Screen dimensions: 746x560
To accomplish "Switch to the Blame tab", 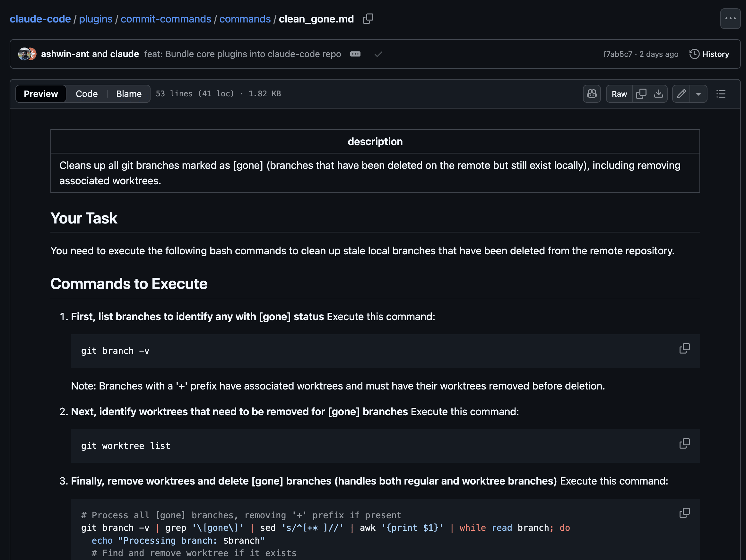I will coord(128,94).
